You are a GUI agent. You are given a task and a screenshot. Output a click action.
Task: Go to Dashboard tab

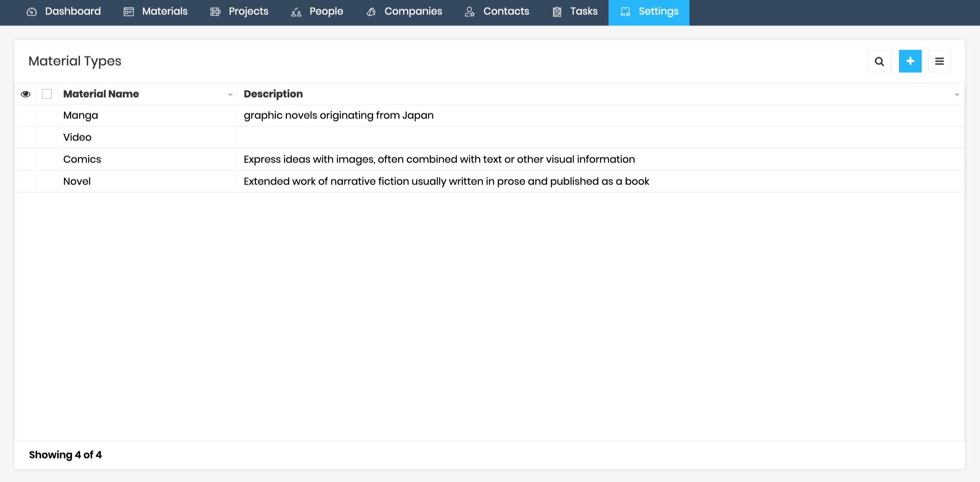[x=64, y=12]
